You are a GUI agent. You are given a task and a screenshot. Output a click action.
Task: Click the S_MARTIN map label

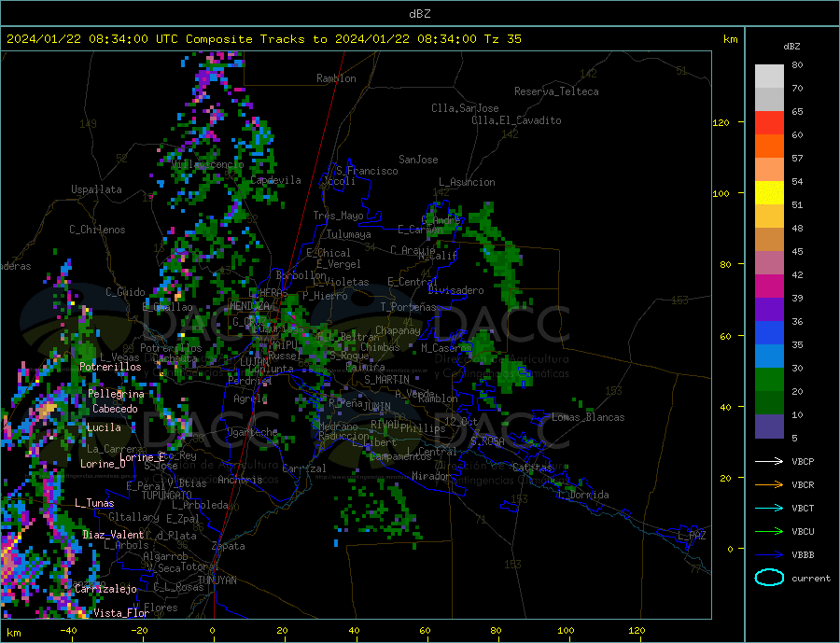click(x=386, y=380)
